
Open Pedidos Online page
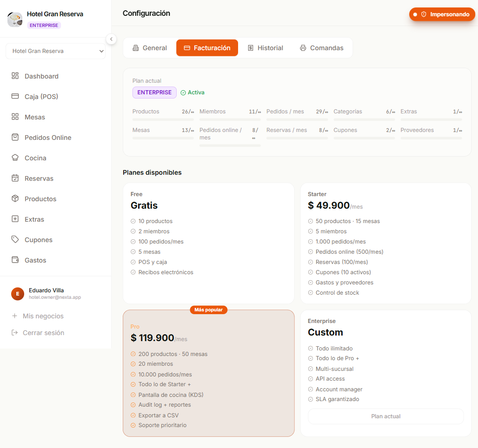(x=56, y=138)
